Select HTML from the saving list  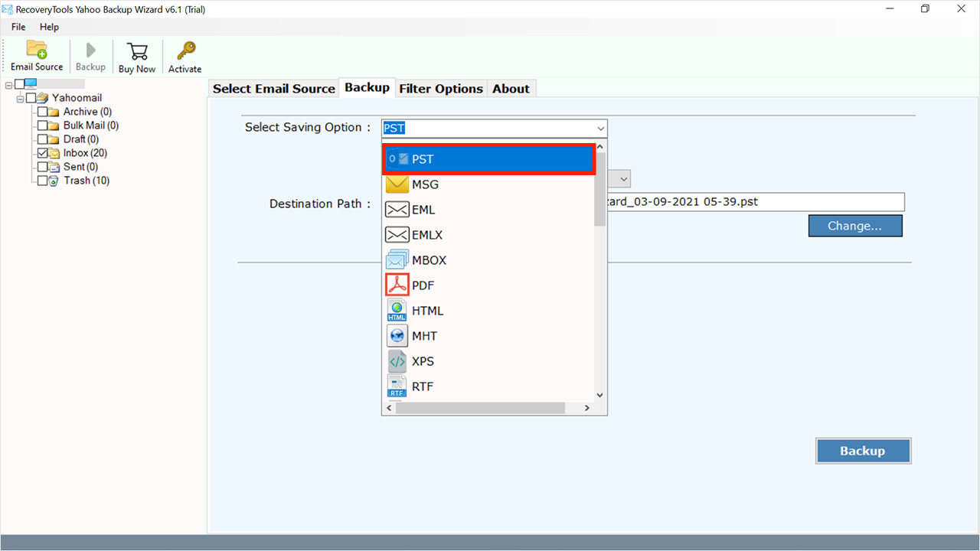coord(488,311)
